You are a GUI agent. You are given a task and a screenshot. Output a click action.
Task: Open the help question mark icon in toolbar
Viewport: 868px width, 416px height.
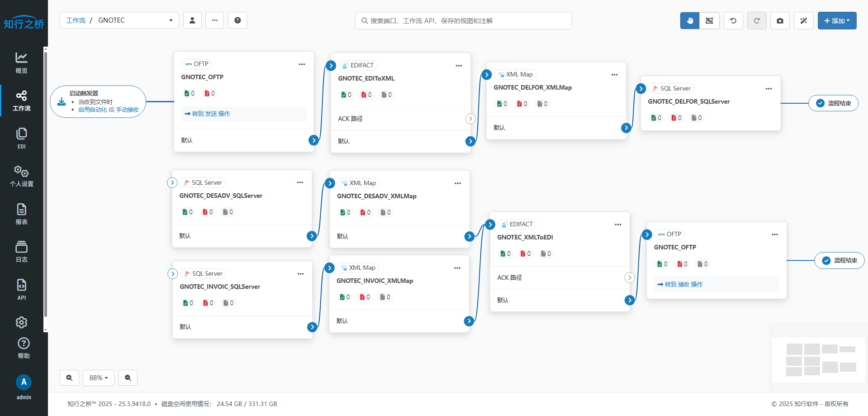(237, 20)
